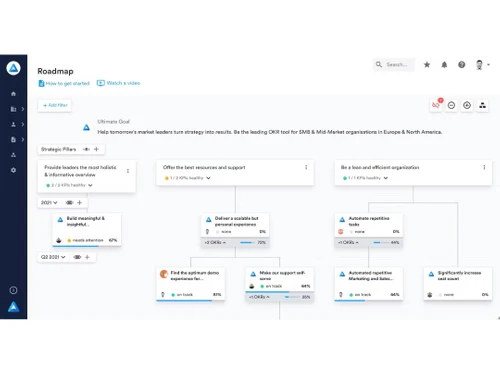
Task: Zoom out the roadmap with minus icon
Action: 451,105
